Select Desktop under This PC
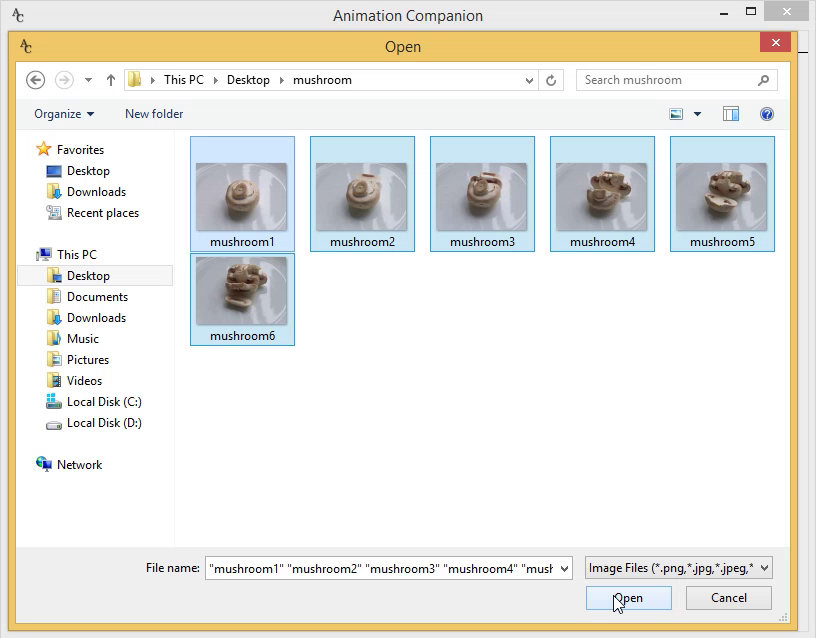This screenshot has width=816, height=638. 95,276
